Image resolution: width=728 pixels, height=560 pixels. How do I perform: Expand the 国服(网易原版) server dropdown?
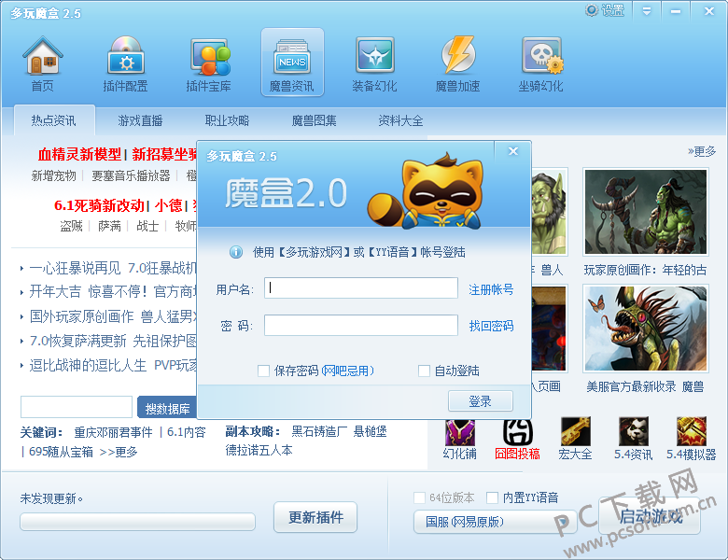(x=495, y=522)
